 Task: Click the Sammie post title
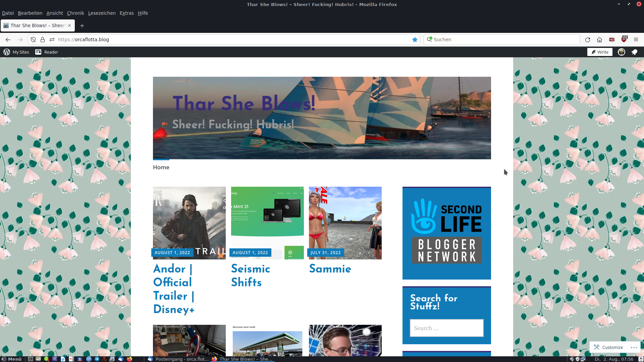point(330,269)
